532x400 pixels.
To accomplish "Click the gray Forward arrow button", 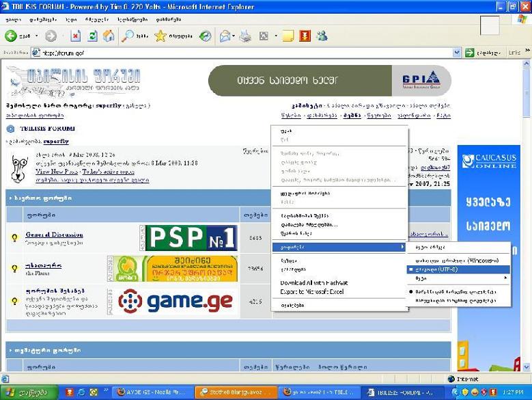I will coord(51,36).
